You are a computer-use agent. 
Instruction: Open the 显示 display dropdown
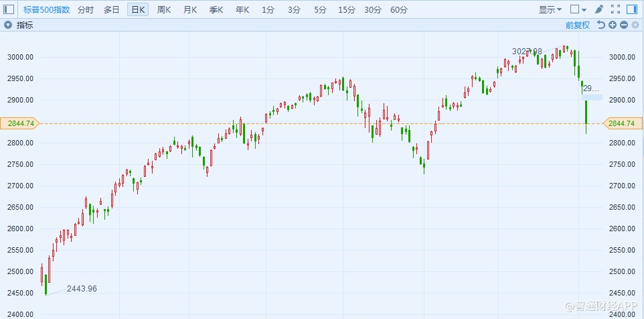pyautogui.click(x=550, y=9)
